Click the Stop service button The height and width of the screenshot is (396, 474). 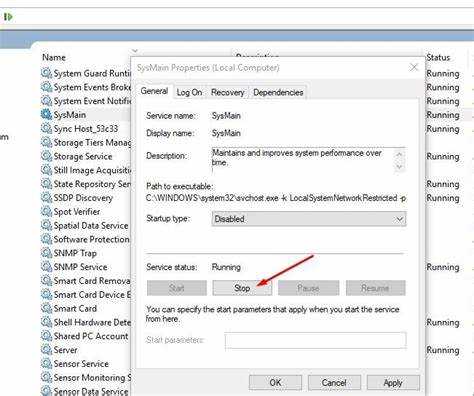(242, 288)
